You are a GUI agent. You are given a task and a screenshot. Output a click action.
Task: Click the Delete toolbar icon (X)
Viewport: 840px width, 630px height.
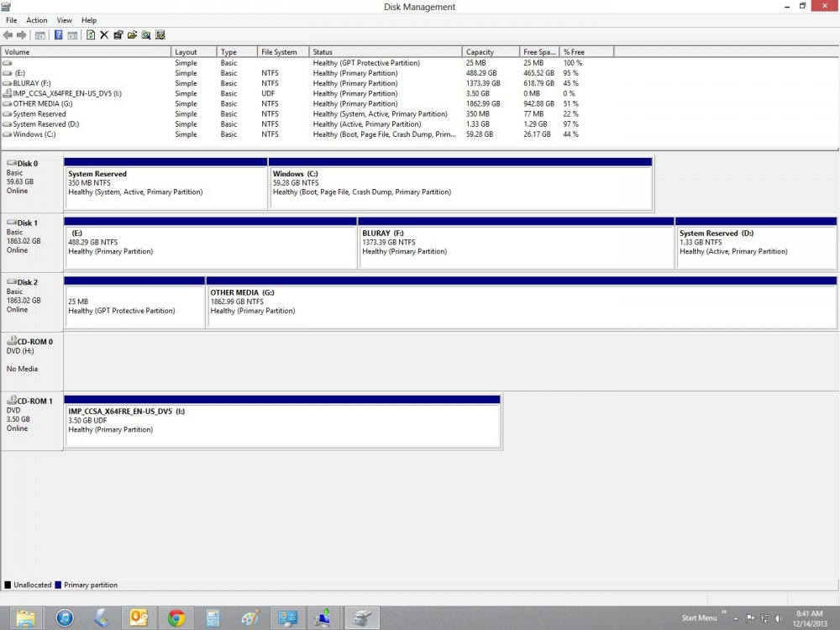pos(103,34)
